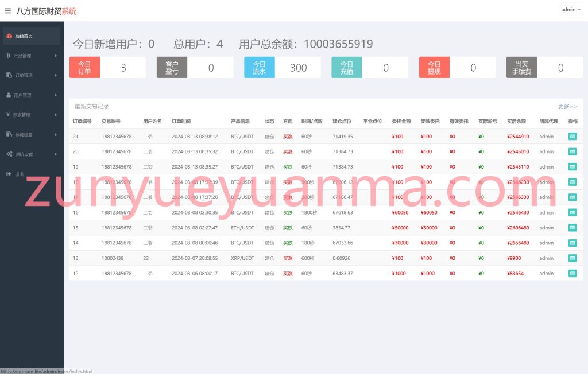Click 退出 to log out
Viewport: 588px width, 374px height.
(x=32, y=174)
